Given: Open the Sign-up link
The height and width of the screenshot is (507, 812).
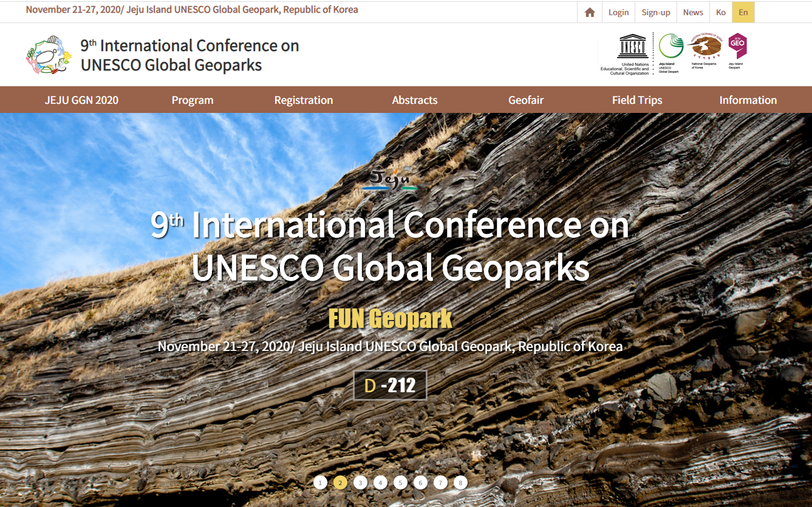Looking at the screenshot, I should [x=656, y=12].
